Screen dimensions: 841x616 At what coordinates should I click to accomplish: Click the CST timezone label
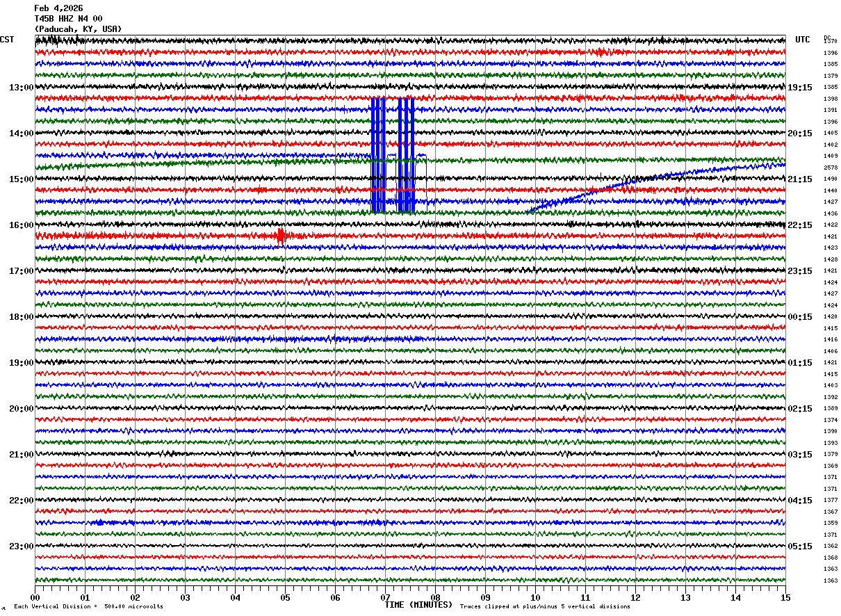pos(7,40)
